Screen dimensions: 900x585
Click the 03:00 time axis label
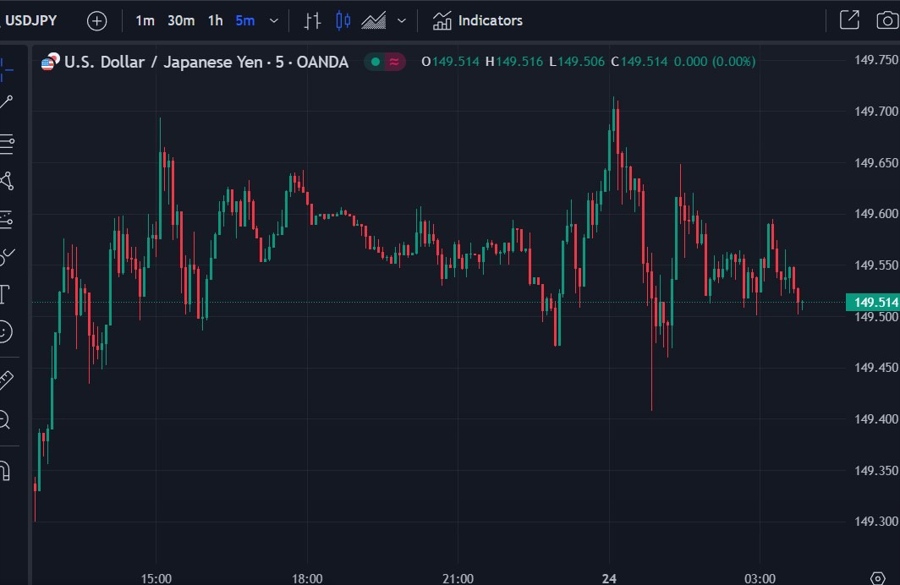760,578
